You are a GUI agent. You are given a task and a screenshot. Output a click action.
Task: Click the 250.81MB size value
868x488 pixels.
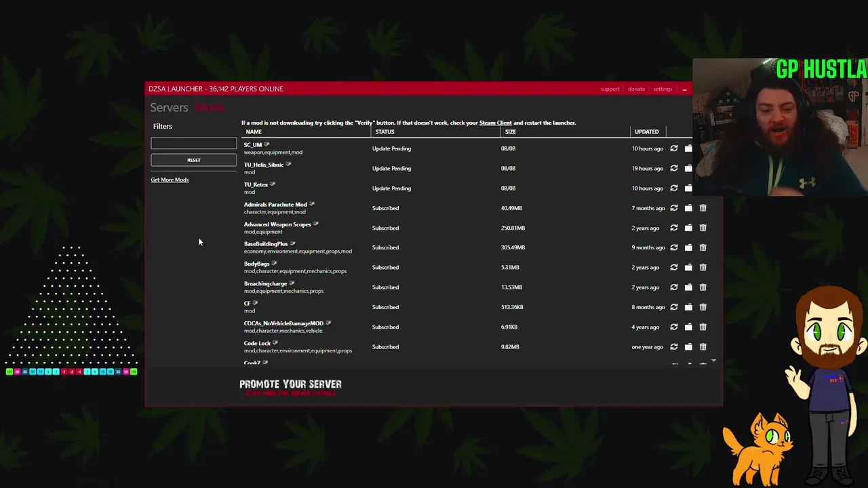click(x=513, y=228)
